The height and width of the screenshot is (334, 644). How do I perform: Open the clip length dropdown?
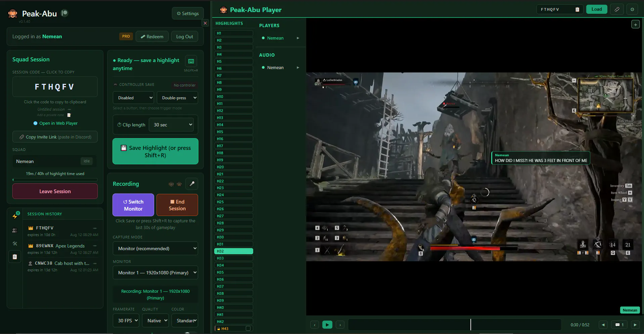point(171,125)
